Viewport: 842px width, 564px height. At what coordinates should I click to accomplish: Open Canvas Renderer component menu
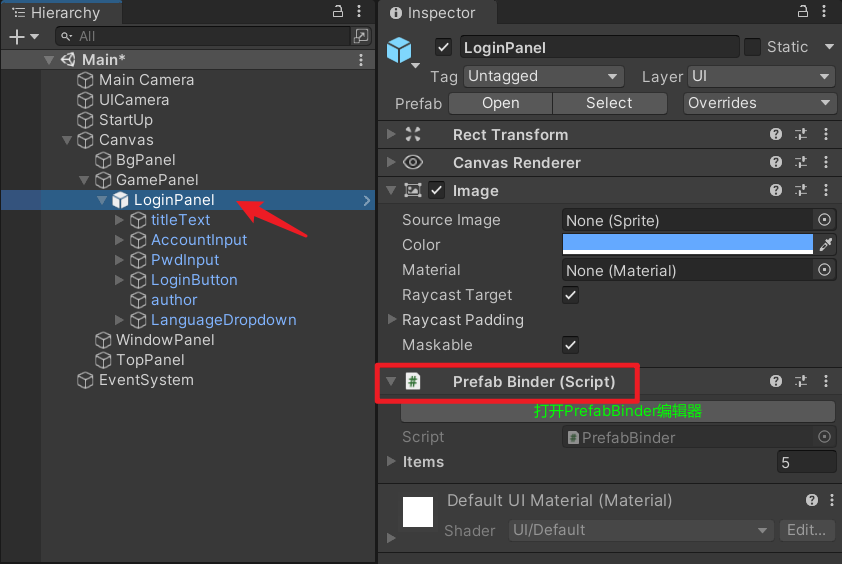(826, 162)
